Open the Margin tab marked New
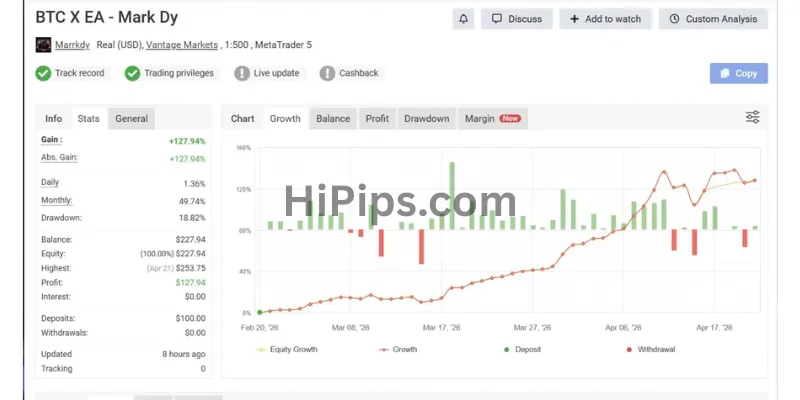Image resolution: width=800 pixels, height=400 pixels. (492, 118)
